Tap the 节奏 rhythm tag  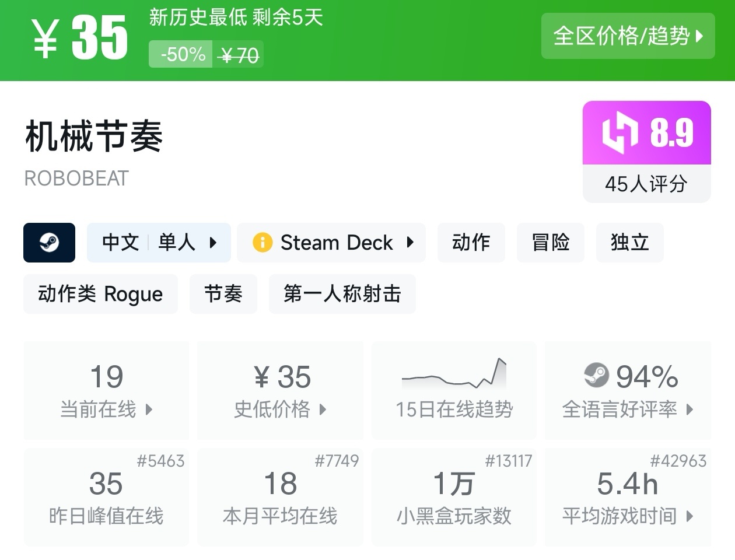[223, 294]
